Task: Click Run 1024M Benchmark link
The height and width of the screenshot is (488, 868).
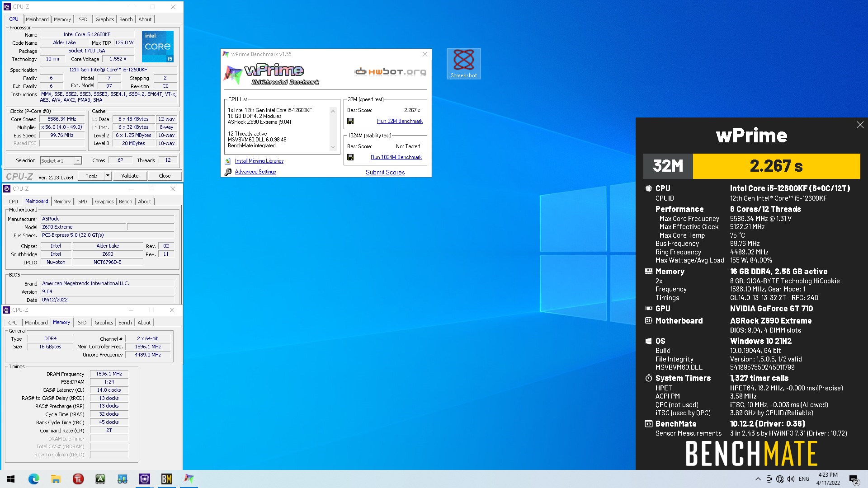Action: point(396,157)
